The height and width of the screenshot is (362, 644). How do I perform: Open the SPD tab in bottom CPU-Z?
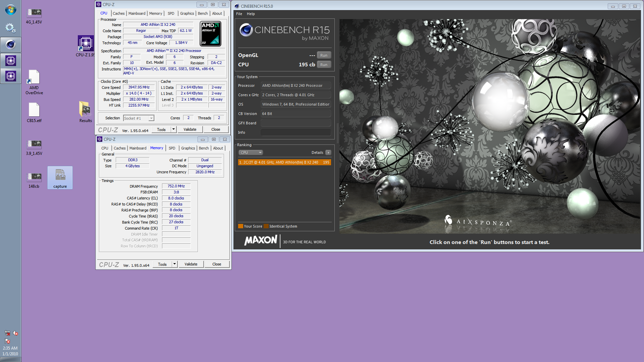[x=172, y=148]
